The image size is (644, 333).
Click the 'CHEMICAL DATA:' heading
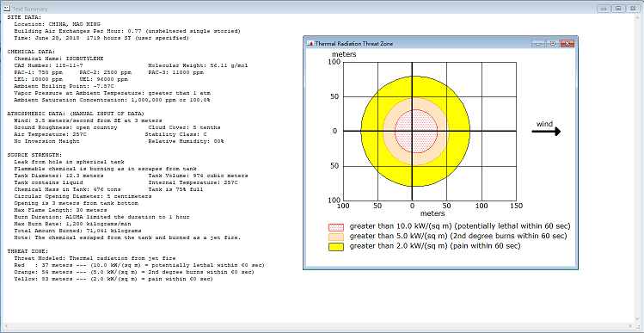click(x=31, y=52)
